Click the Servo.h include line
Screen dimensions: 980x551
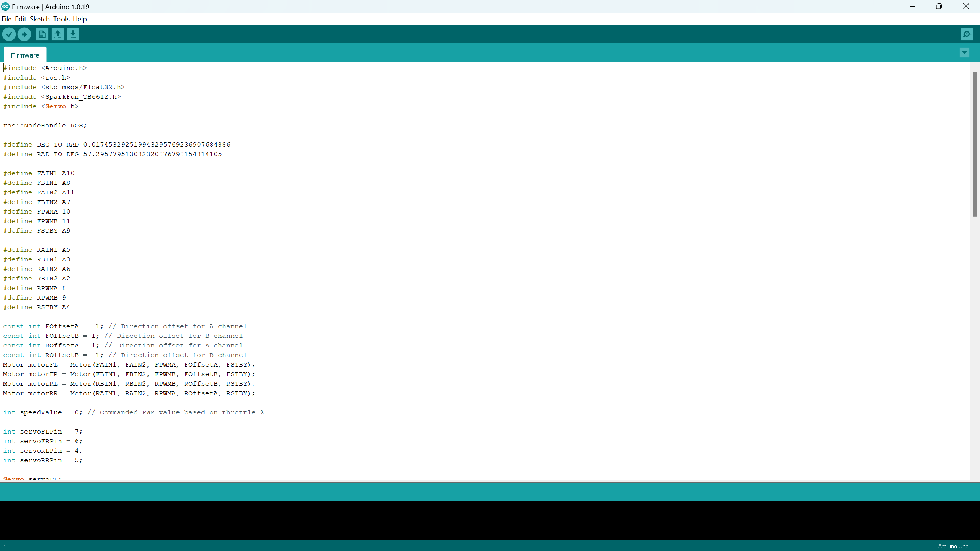pos(41,106)
